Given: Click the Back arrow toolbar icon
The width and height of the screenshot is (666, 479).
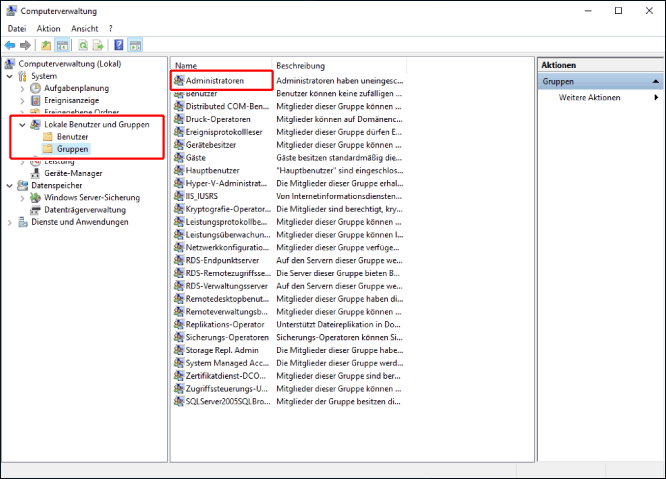Looking at the screenshot, I should coord(11,45).
